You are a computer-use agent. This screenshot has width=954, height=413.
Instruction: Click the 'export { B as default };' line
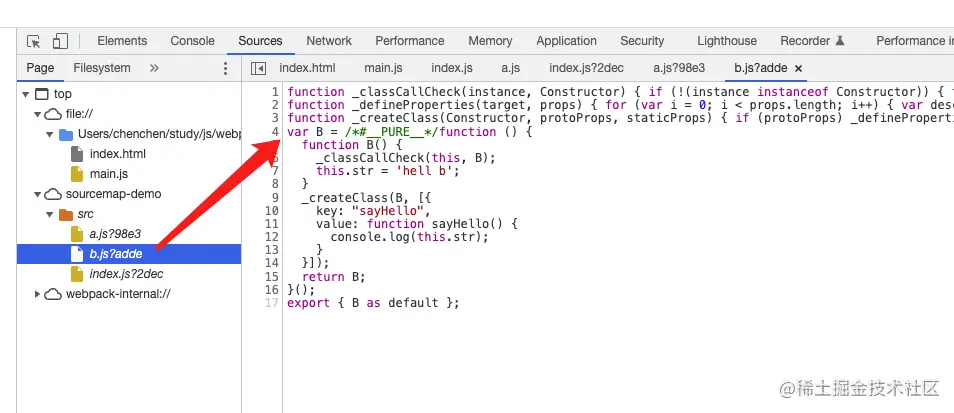point(373,302)
